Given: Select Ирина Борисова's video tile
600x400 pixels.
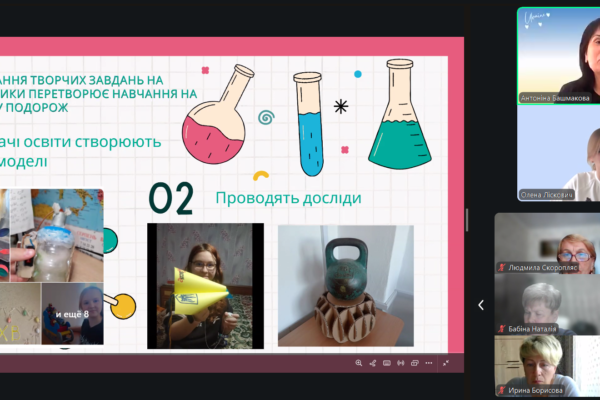Looking at the screenshot, I should coord(547,366).
